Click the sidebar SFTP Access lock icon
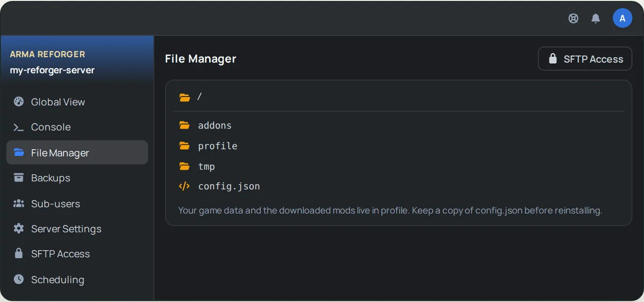Viewport: 644px width, 302px height. (19, 254)
